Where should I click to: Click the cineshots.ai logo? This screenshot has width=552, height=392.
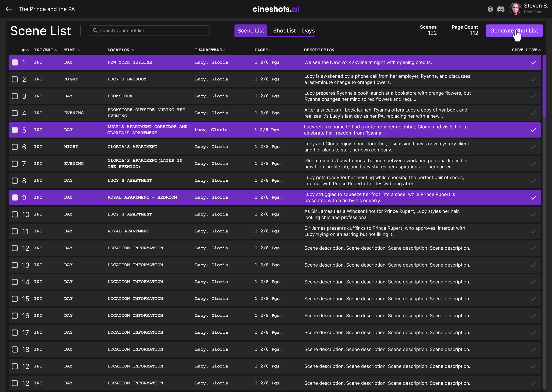pyautogui.click(x=276, y=9)
